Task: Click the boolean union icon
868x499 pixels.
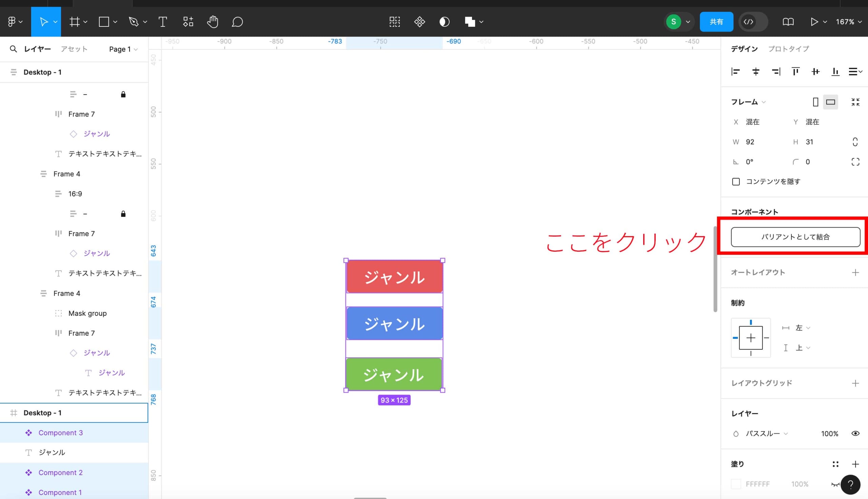Action: (470, 22)
